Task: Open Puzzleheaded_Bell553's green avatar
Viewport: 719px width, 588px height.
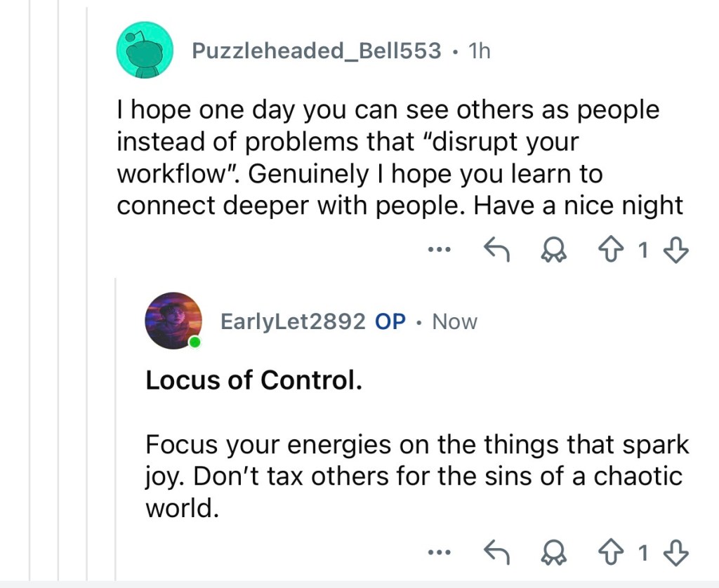Action: tap(145, 50)
